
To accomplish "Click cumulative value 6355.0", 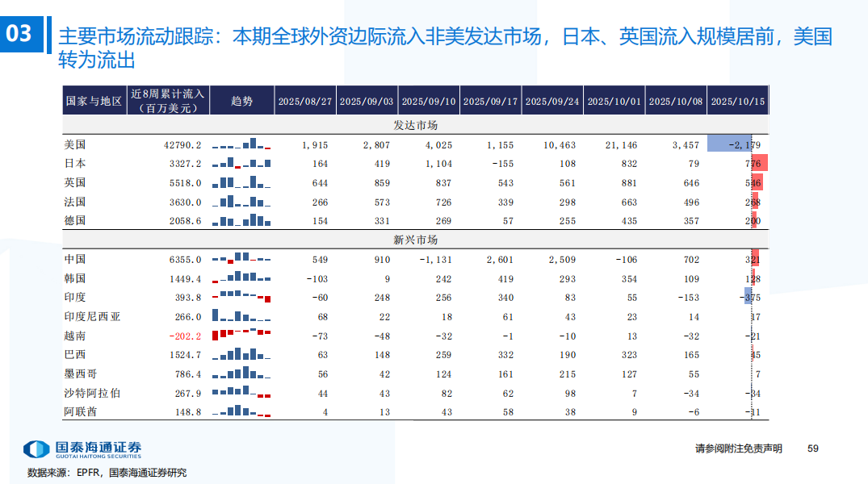I will point(186,260).
